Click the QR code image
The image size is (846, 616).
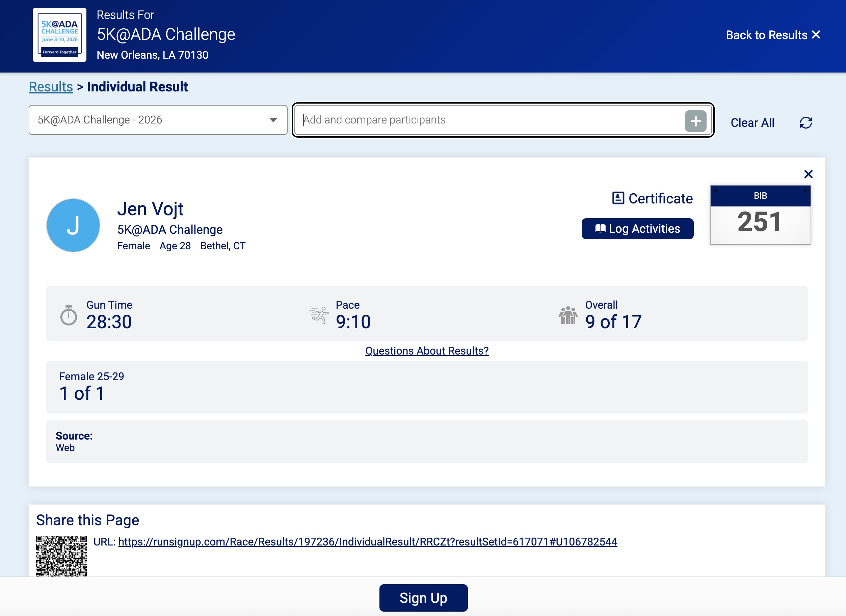(61, 556)
